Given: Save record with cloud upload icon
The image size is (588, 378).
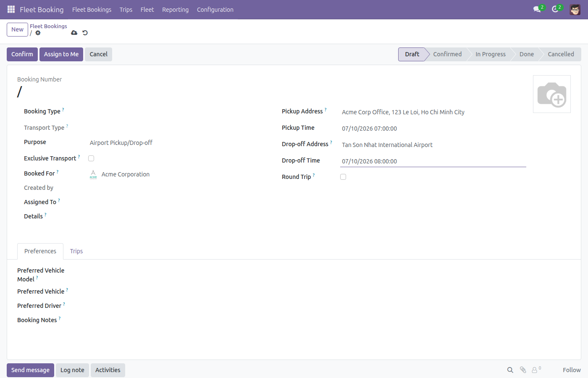Looking at the screenshot, I should (74, 33).
